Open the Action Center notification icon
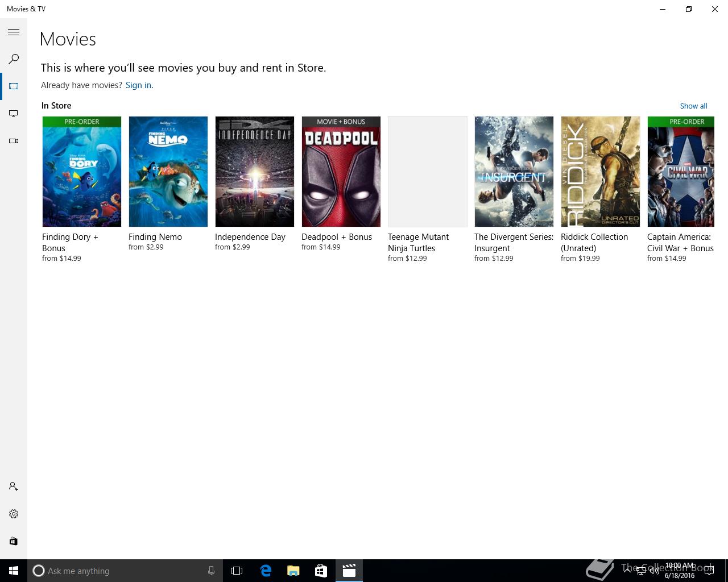Image resolution: width=728 pixels, height=582 pixels. (x=709, y=571)
